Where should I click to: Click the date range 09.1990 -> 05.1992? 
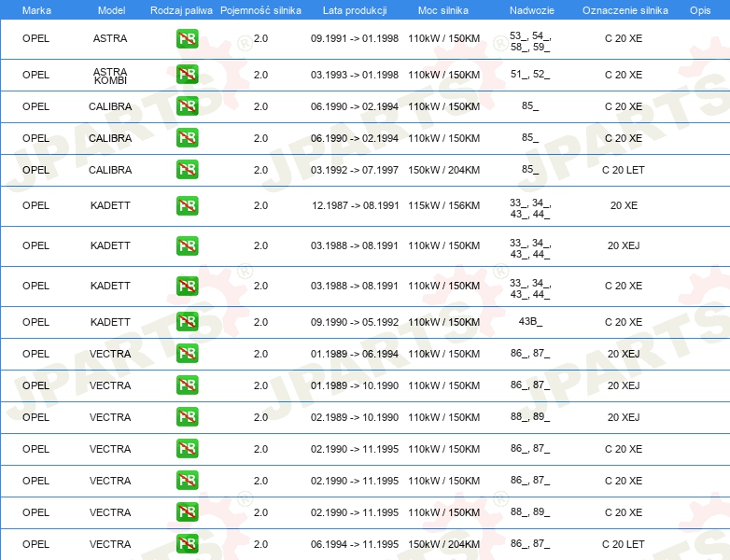click(355, 322)
